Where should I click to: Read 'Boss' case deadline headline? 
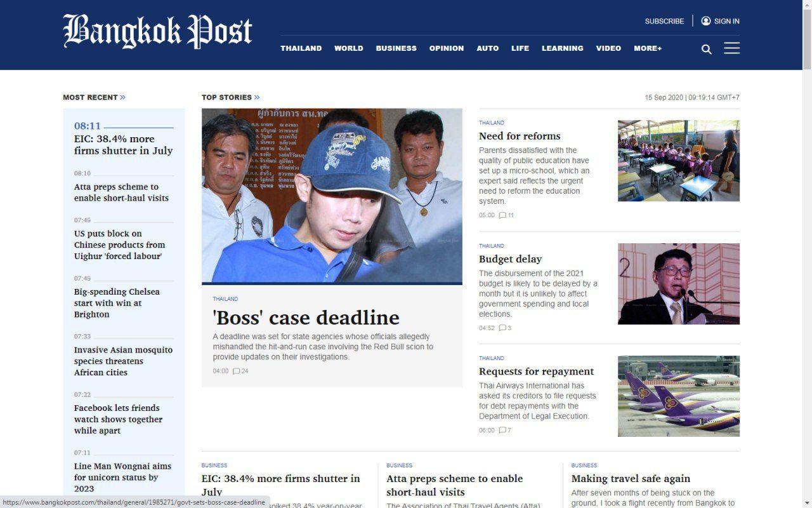coord(306,317)
